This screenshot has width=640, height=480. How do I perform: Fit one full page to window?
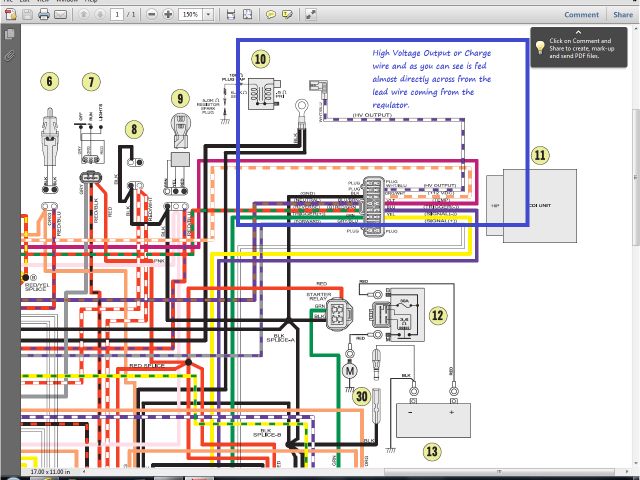tap(248, 15)
